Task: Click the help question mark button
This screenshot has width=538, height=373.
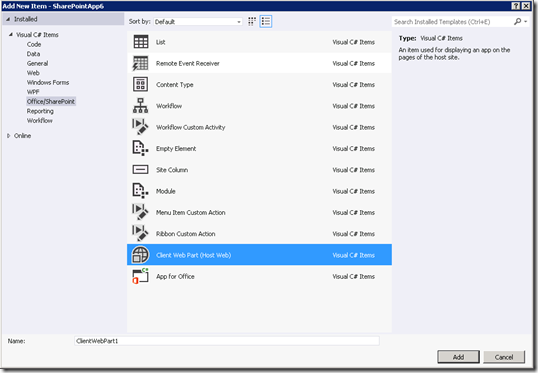Action: click(x=516, y=6)
